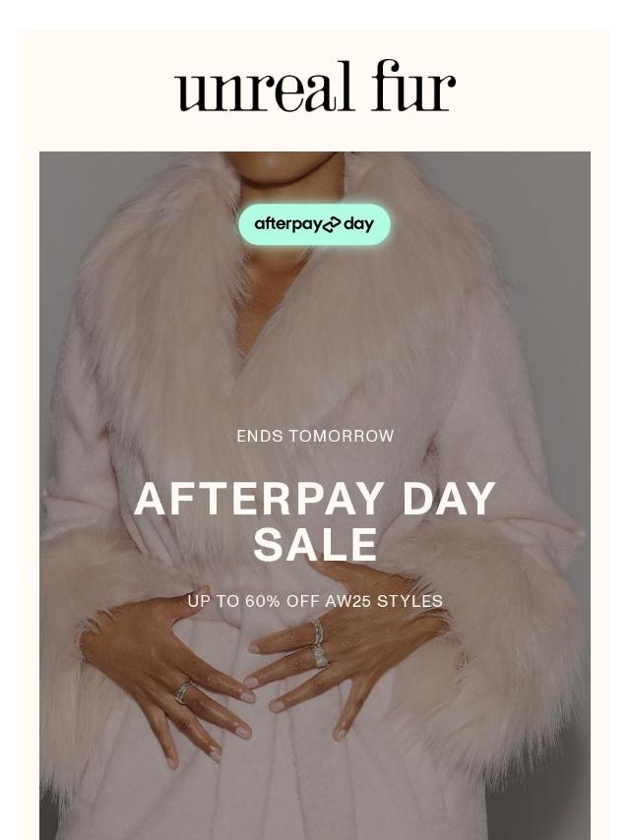
Task: Click the word SALE in the headline
Action: (315, 544)
